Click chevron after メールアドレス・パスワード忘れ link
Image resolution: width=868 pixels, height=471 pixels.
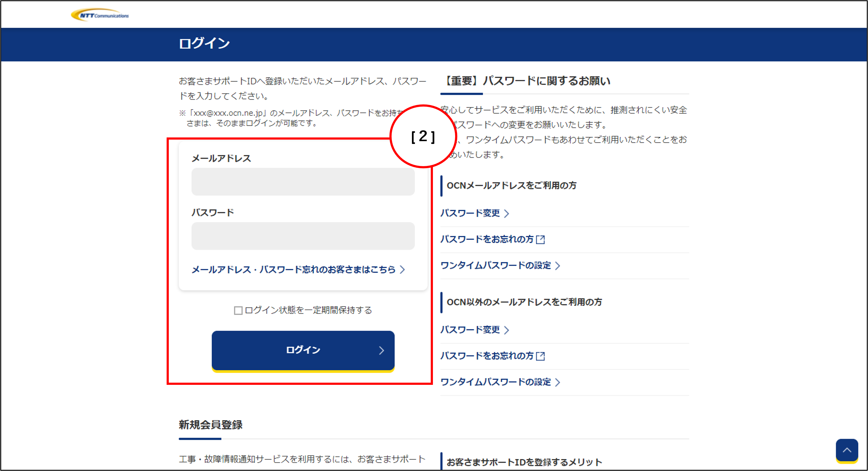coord(402,269)
